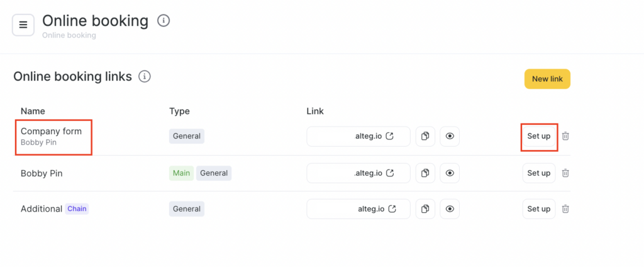Preview Bobby Pin link with eye icon

(449, 173)
